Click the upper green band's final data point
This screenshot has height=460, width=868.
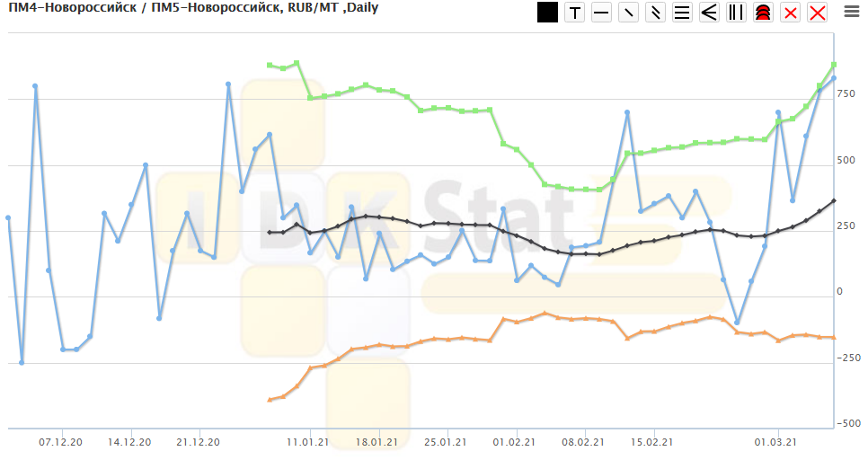834,65
